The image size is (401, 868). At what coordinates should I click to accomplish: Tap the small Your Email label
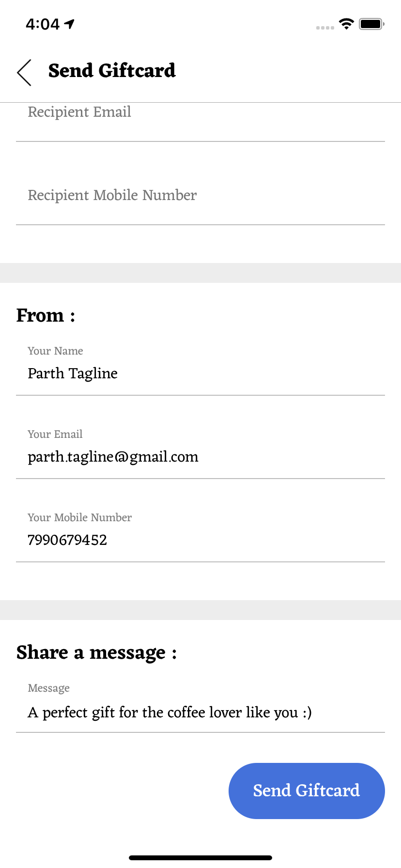pyautogui.click(x=55, y=434)
